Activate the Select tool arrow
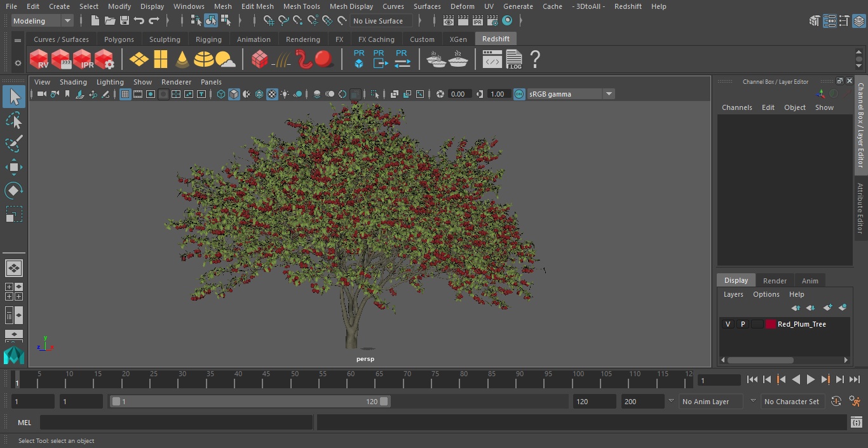This screenshot has width=868, height=448. click(14, 97)
